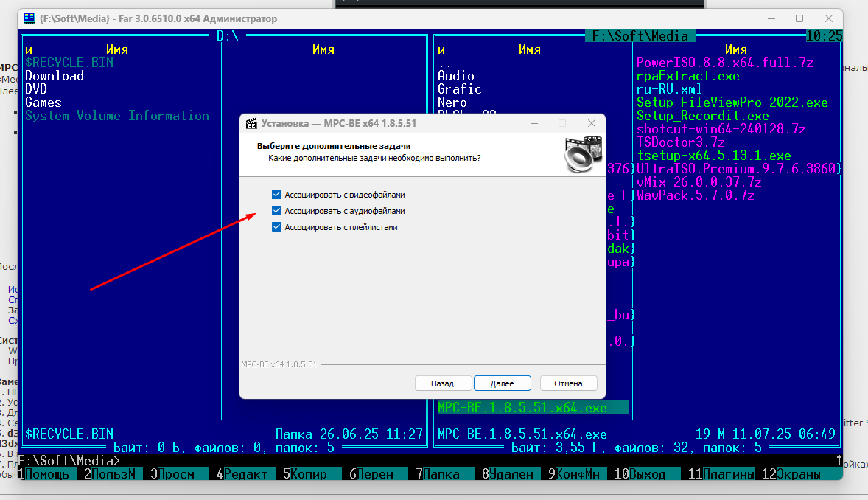Select 11 Плагины in Far key bar
The height and width of the screenshot is (500, 868).
coord(721,474)
